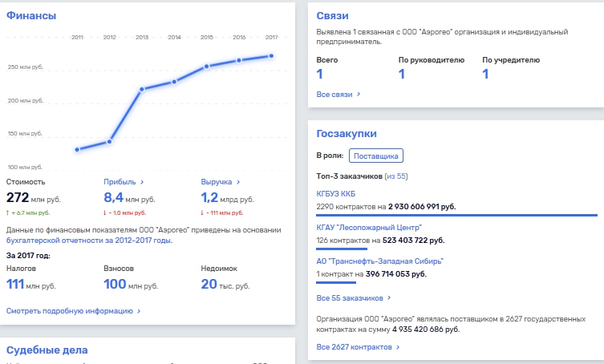Click the 100 млн руб. axis label

(x=25, y=168)
